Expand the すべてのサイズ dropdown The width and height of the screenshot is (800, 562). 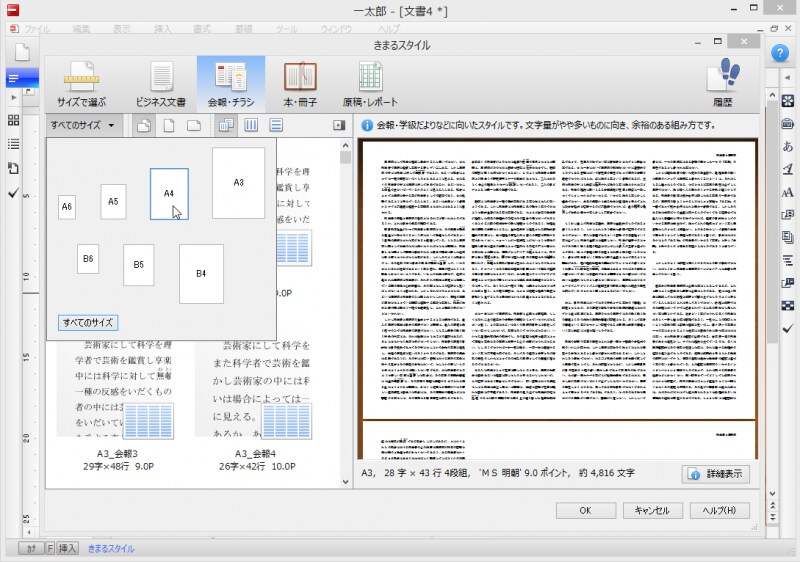(83, 125)
